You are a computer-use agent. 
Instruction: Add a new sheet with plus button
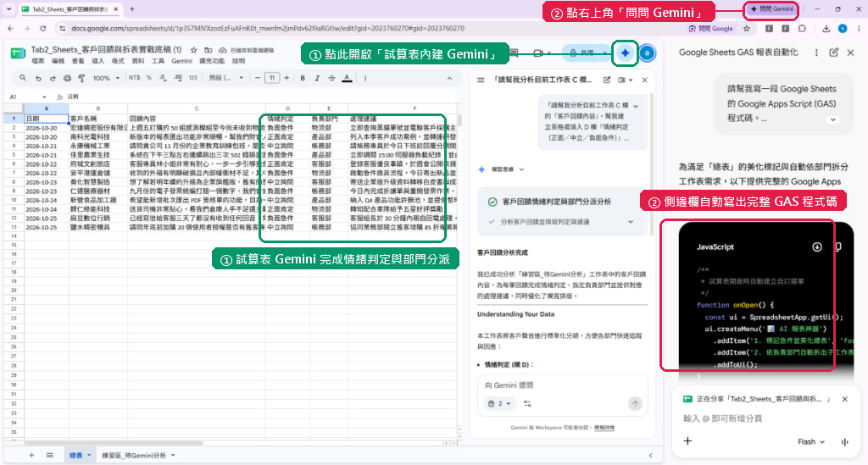31,455
